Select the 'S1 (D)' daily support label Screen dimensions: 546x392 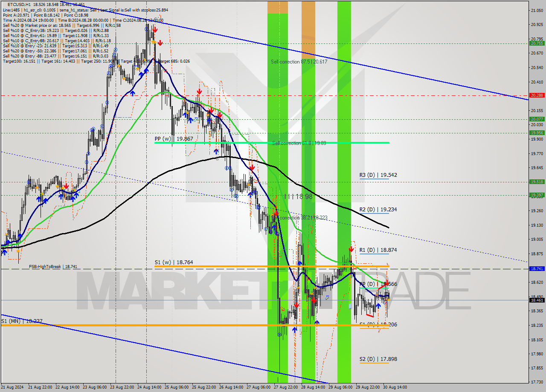tap(378, 325)
